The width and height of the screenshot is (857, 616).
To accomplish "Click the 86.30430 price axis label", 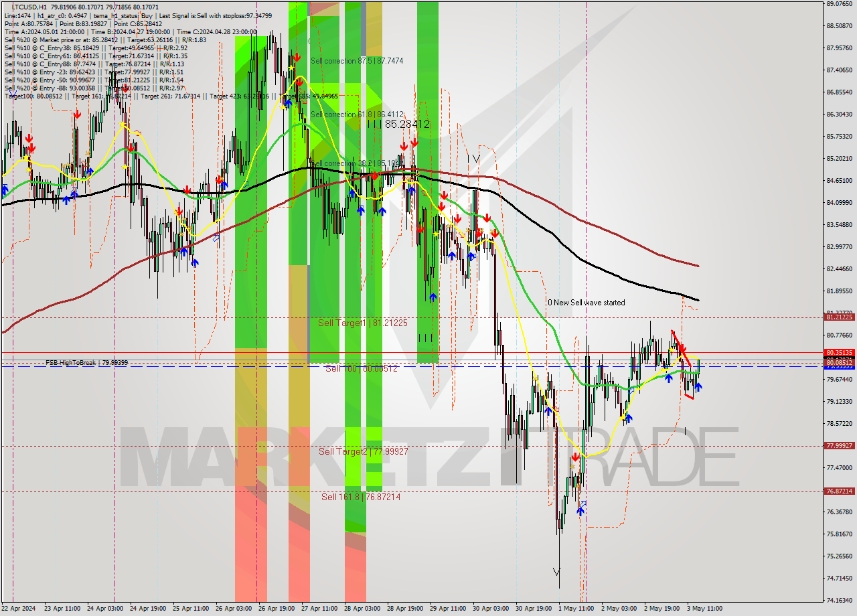I will pyautogui.click(x=839, y=114).
